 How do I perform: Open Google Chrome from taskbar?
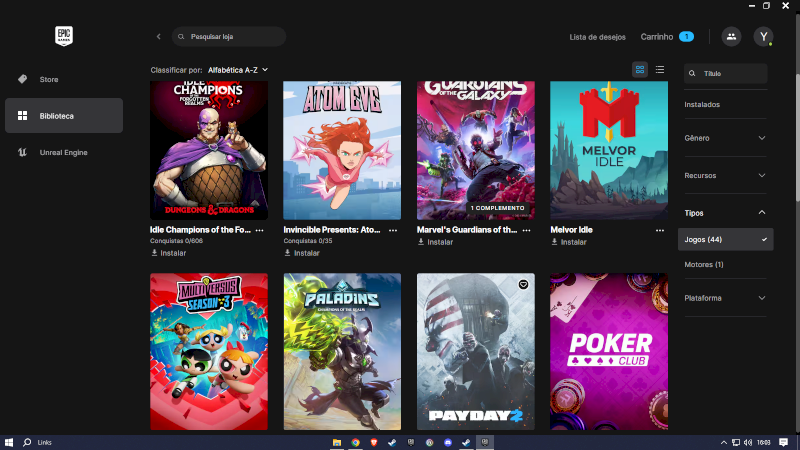[356, 442]
